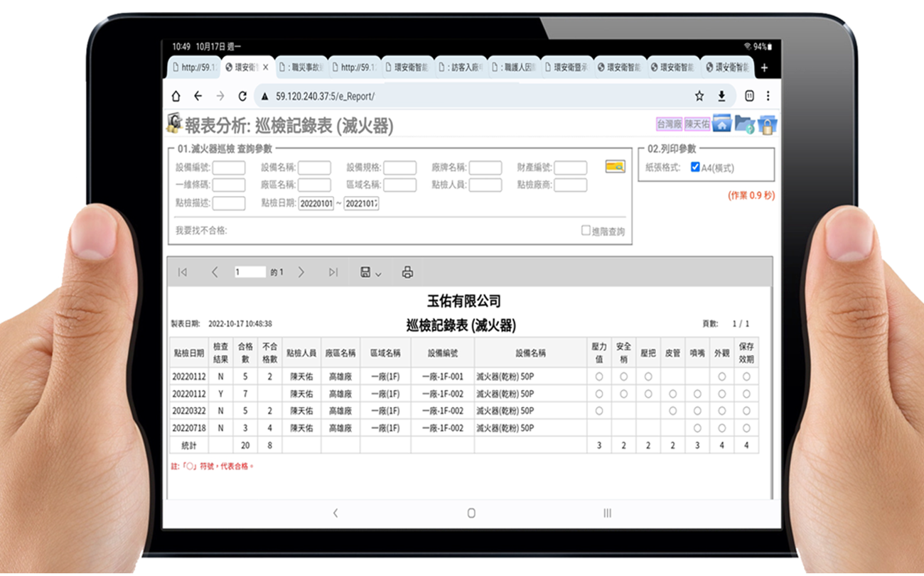Enable the 進階查詢 checkbox

click(586, 231)
